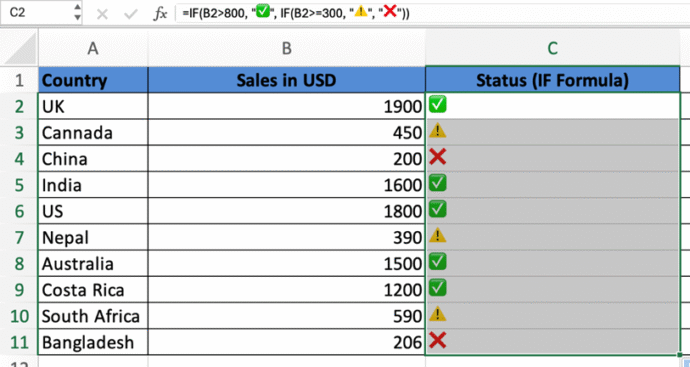Select the red X status cell for Bangladesh
690x367 pixels.
552,342
